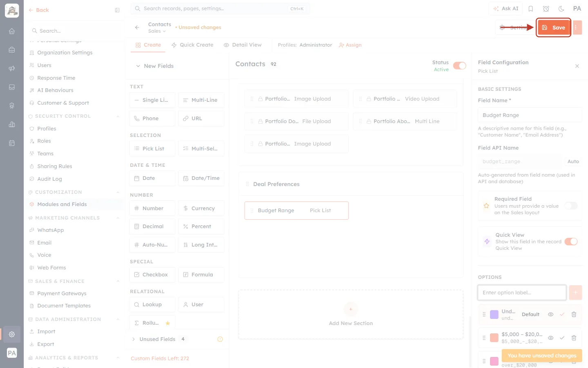
Task: Collapse the Marketing Channels group
Action: (x=118, y=218)
